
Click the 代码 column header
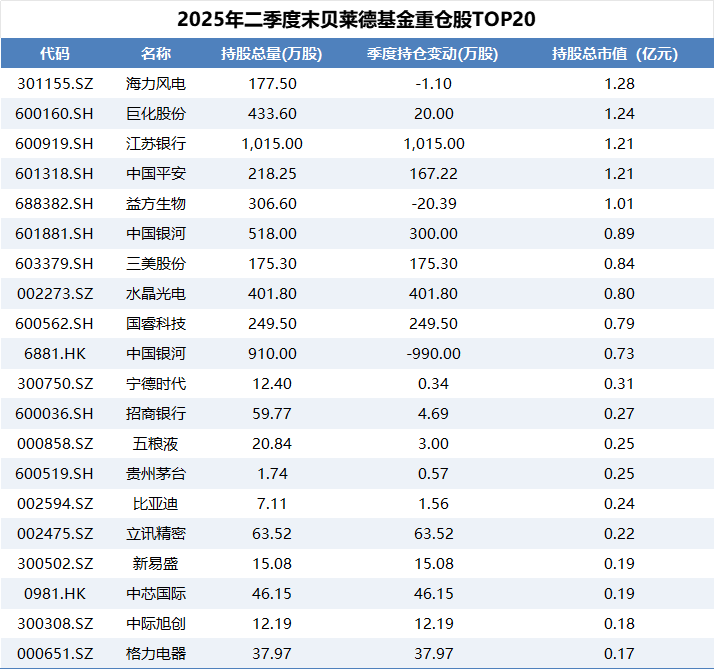pyautogui.click(x=55, y=54)
